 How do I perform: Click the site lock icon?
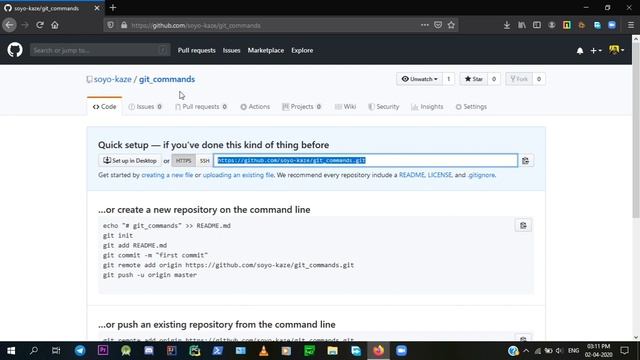click(124, 25)
